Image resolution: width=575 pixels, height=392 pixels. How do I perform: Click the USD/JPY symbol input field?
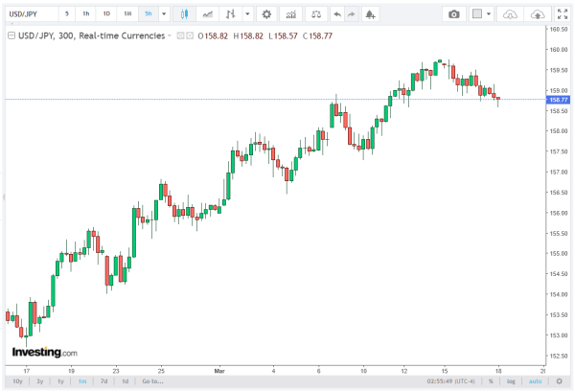tap(29, 14)
